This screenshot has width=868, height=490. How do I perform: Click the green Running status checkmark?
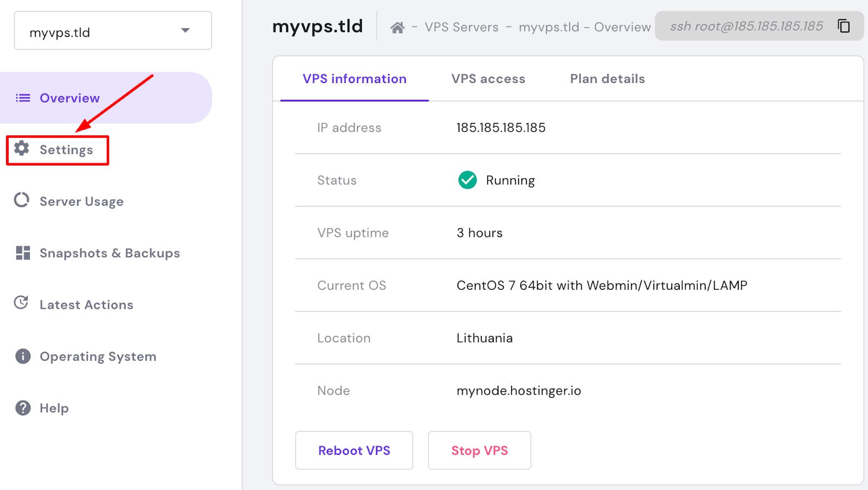click(467, 180)
